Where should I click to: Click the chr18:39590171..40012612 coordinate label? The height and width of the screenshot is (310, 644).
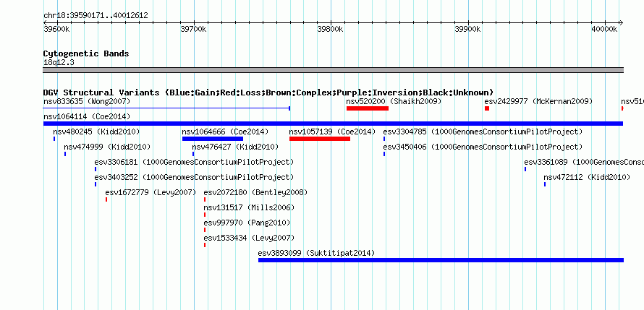point(96,16)
